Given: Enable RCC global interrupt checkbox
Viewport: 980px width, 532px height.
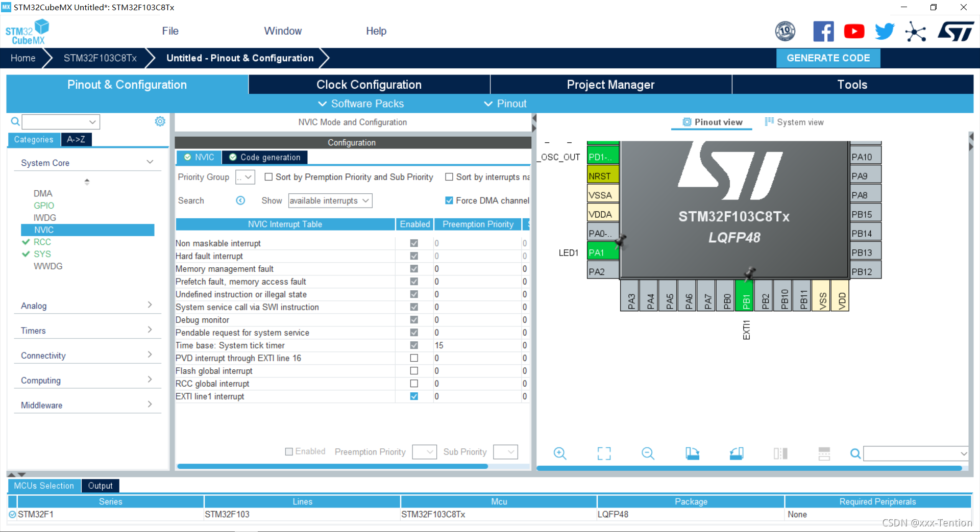Looking at the screenshot, I should [414, 384].
